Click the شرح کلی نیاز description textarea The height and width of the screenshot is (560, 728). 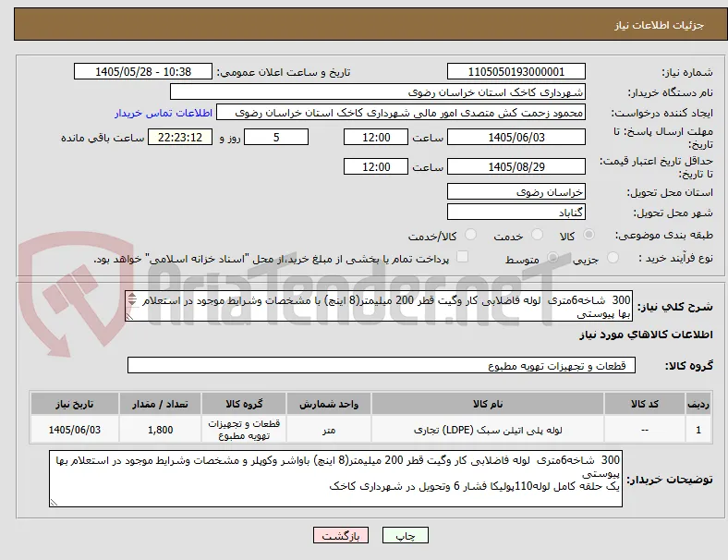(379, 307)
